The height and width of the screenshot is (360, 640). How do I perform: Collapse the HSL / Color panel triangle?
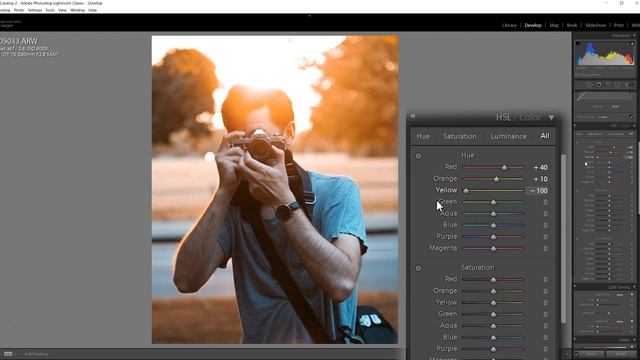pos(551,118)
